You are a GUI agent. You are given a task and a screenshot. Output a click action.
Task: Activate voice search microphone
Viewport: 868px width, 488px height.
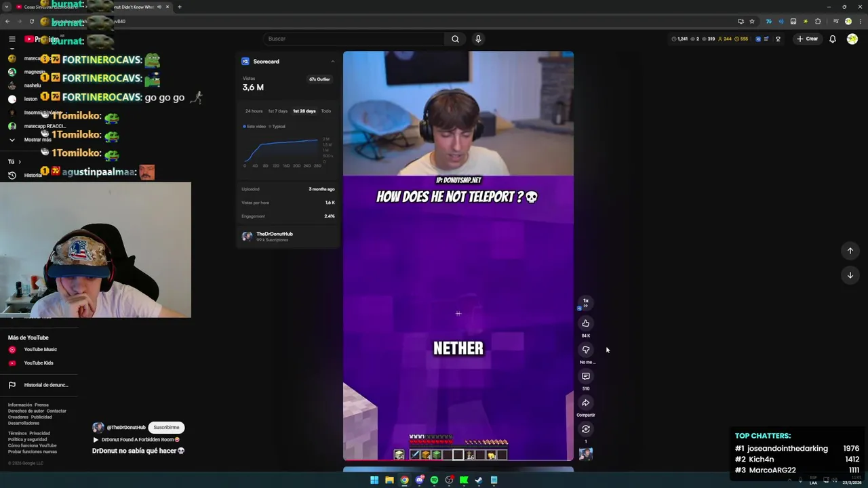tap(478, 39)
